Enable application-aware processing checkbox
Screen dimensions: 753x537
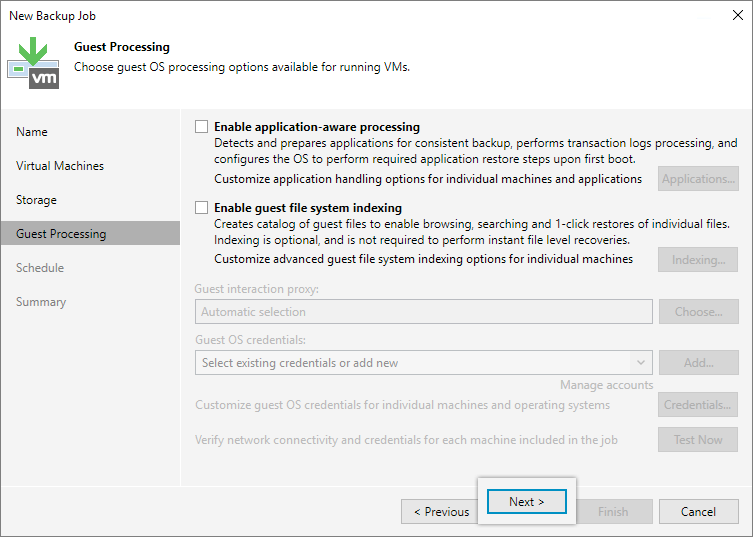201,127
